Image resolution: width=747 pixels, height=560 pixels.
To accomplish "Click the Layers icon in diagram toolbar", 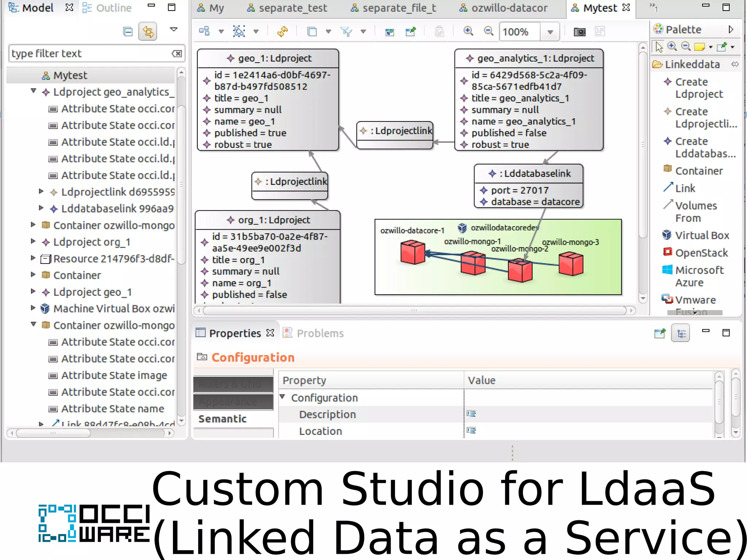I will pos(312,32).
